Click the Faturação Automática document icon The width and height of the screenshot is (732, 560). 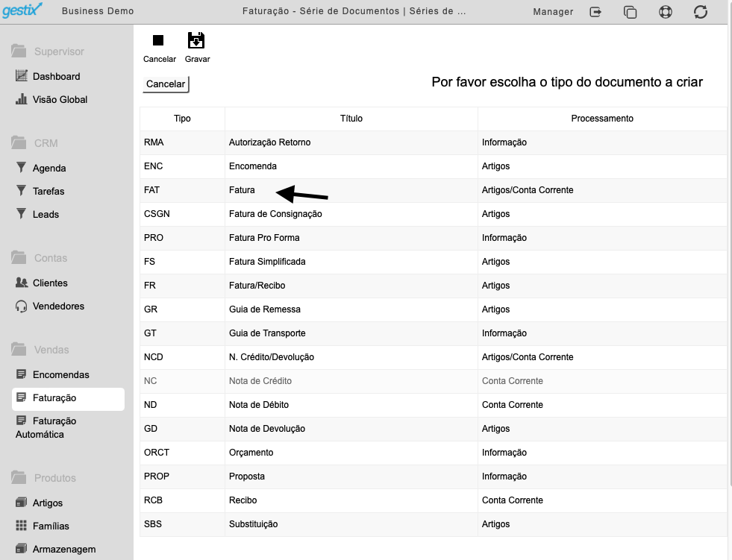point(21,420)
